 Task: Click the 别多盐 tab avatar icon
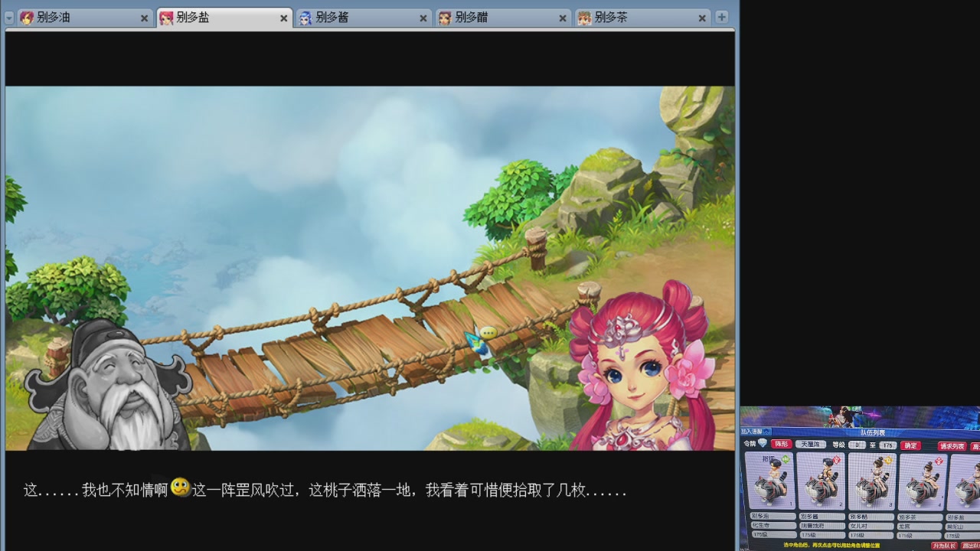click(166, 18)
